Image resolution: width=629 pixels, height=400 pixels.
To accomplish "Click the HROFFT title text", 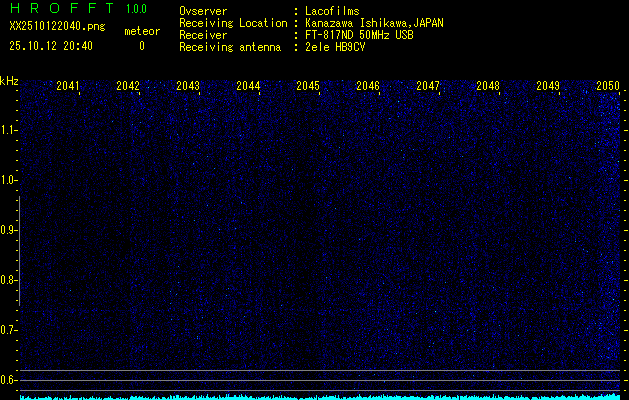I will pyautogui.click(x=61, y=9).
